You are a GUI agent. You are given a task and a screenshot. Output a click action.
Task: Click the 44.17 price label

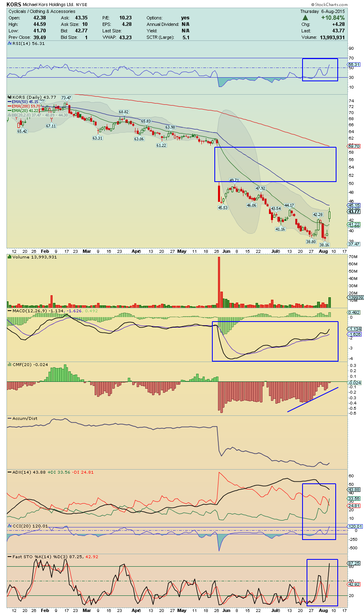[289, 205]
